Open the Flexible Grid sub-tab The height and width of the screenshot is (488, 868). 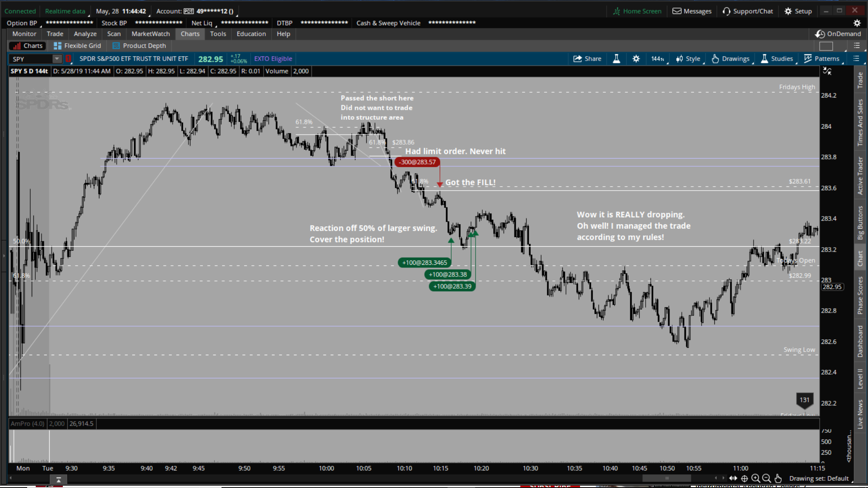pyautogui.click(x=77, y=46)
